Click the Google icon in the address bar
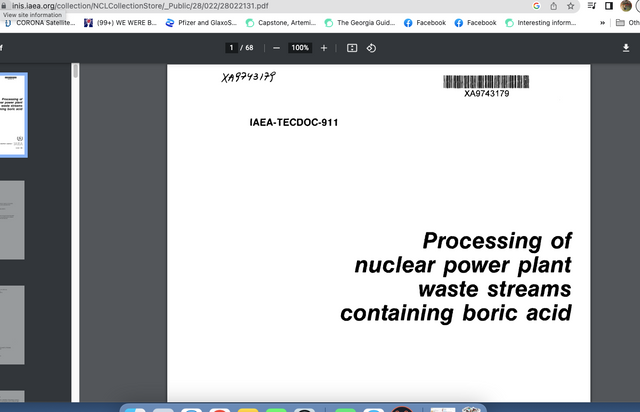 coord(536,6)
